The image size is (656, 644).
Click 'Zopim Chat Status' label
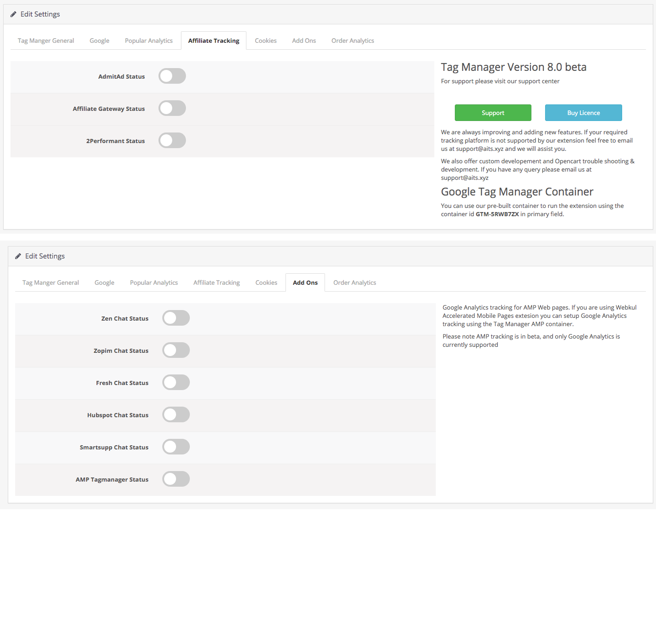(121, 351)
